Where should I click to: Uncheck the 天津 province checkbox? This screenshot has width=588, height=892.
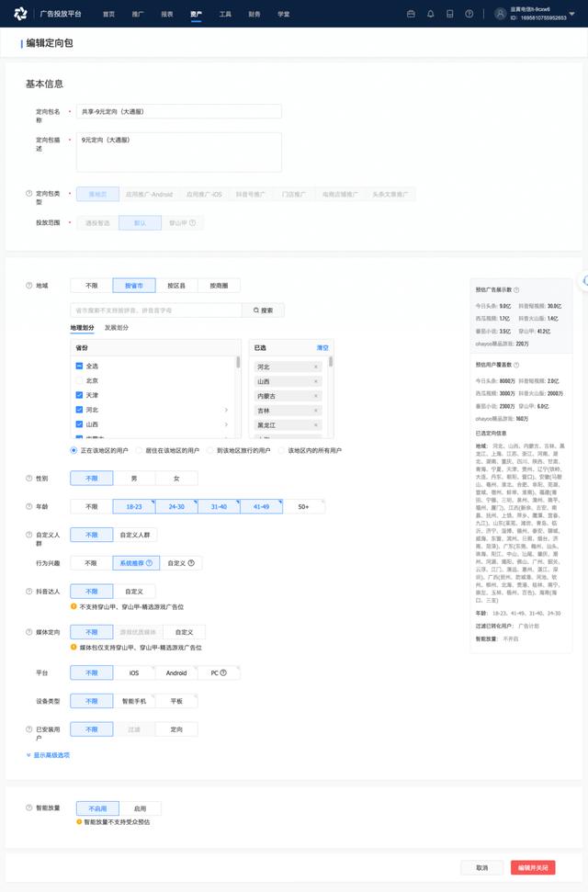coord(79,395)
